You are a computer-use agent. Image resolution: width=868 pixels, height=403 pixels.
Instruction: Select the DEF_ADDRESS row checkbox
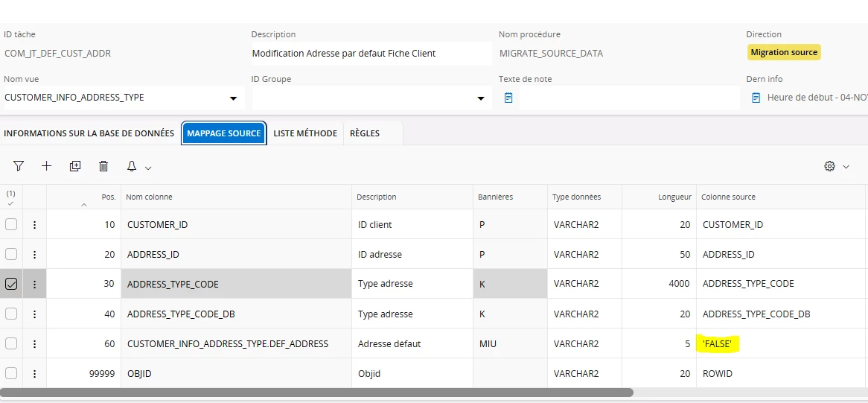tap(11, 343)
